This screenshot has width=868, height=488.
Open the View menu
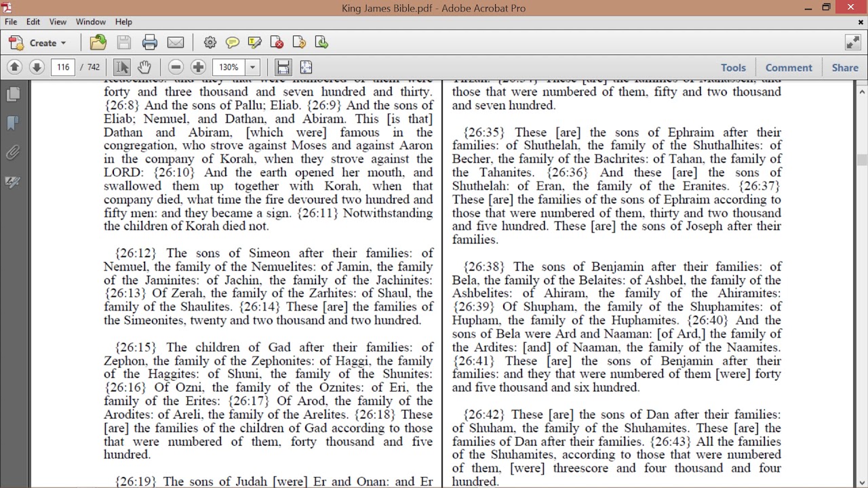(58, 22)
